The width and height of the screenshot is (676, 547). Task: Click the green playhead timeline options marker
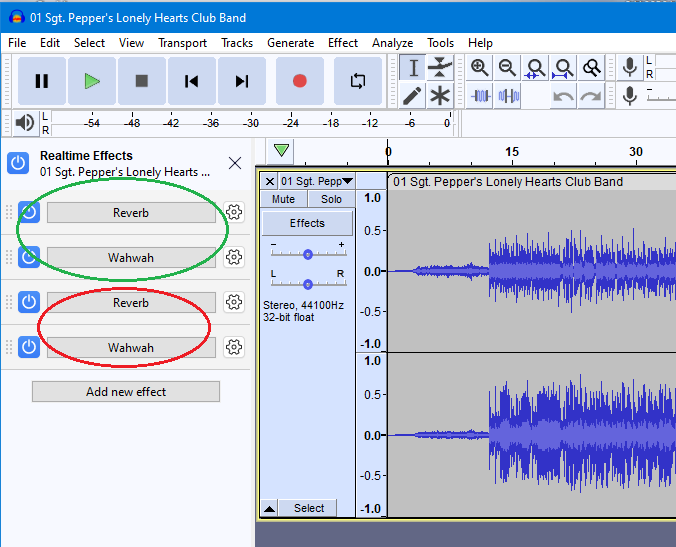(x=281, y=150)
